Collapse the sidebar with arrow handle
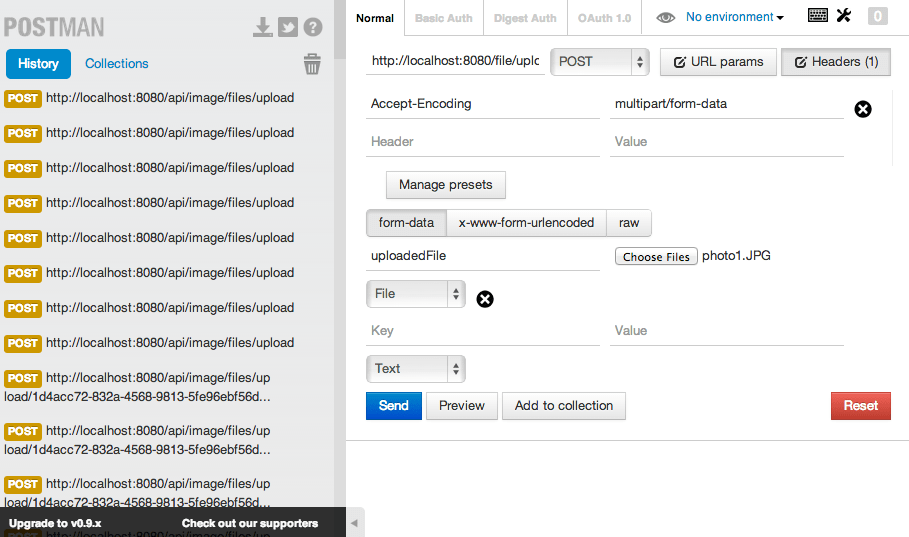This screenshot has width=909, height=537. tap(354, 523)
